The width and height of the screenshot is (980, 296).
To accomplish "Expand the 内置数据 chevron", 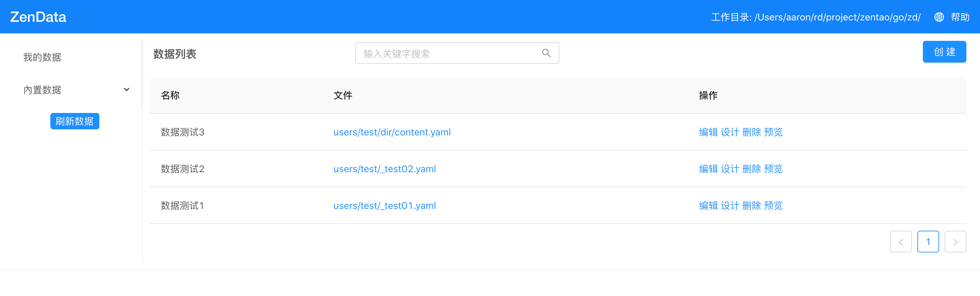I will pos(126,90).
